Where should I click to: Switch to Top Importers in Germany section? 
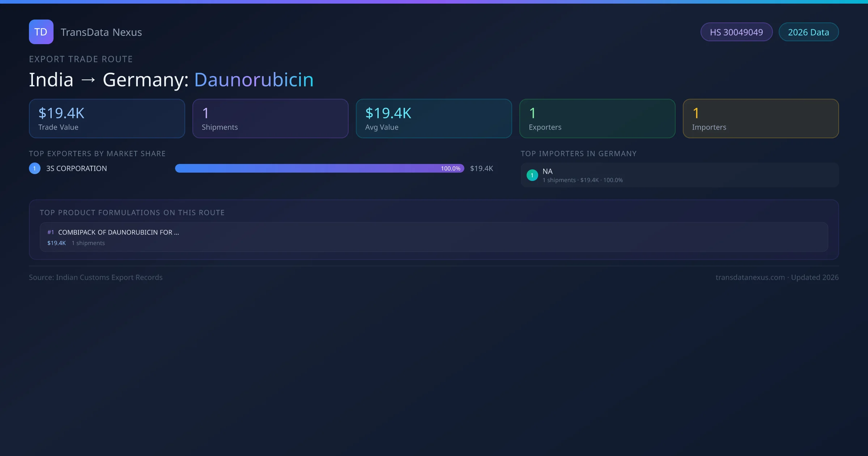579,153
